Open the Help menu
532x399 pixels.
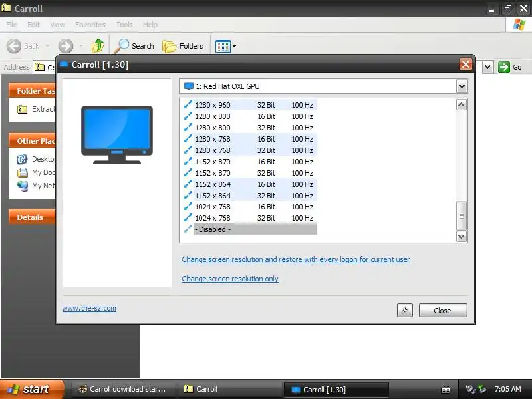click(x=150, y=25)
